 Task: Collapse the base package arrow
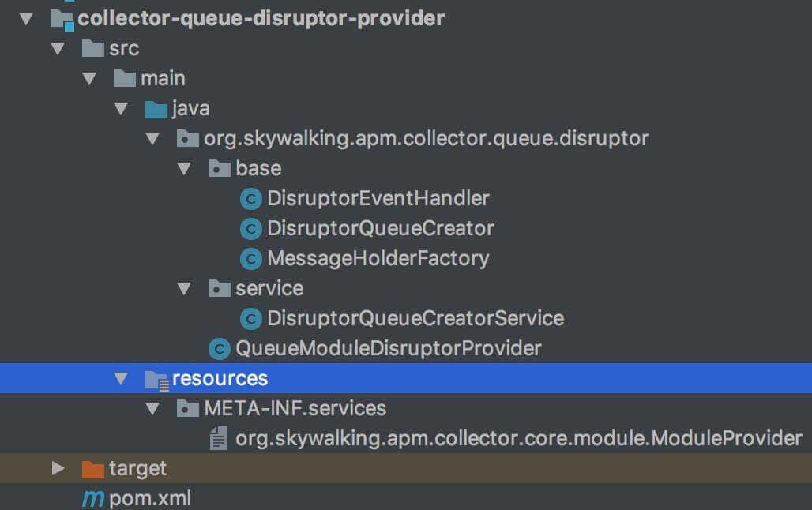tap(184, 169)
